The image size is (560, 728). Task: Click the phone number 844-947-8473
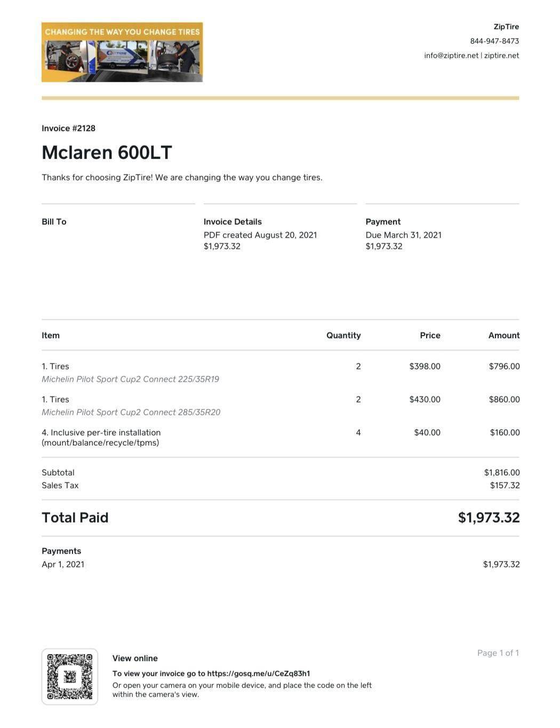tap(494, 41)
